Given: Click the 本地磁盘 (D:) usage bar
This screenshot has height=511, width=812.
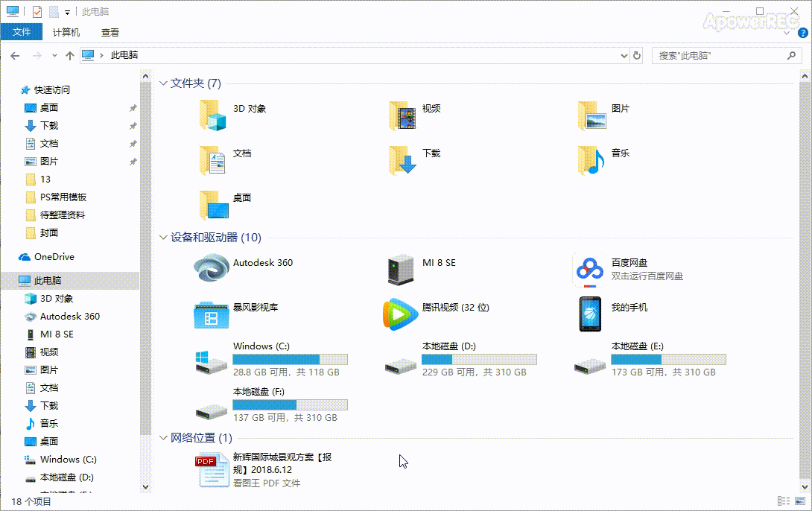Looking at the screenshot, I should click(x=479, y=359).
